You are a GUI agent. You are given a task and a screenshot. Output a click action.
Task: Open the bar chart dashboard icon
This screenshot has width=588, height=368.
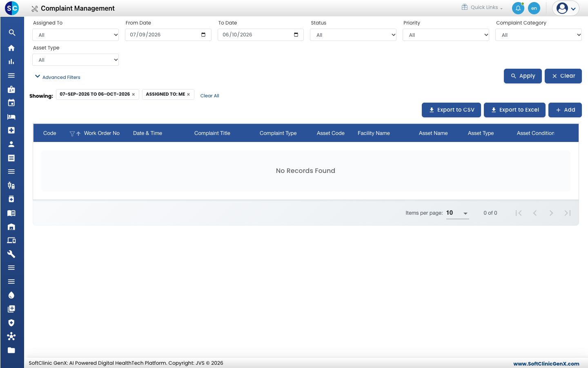pyautogui.click(x=11, y=62)
